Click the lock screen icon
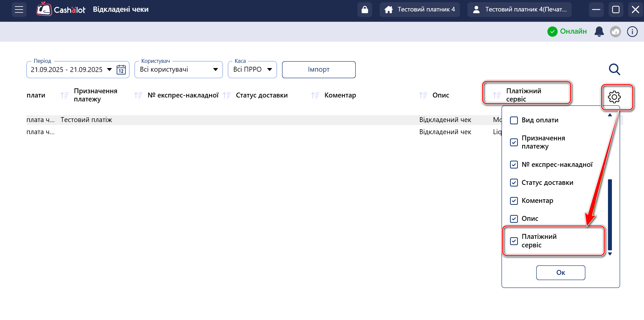This screenshot has width=644, height=320. pyautogui.click(x=365, y=9)
